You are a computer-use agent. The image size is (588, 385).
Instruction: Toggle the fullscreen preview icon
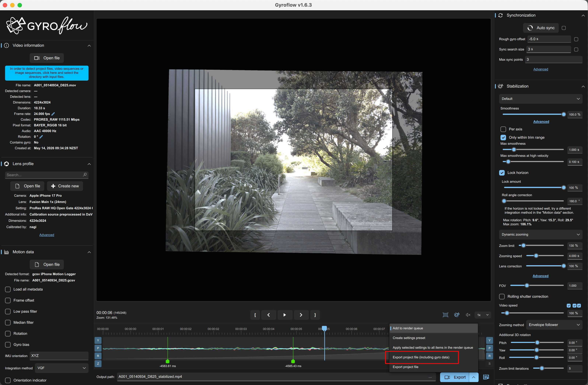(x=445, y=315)
